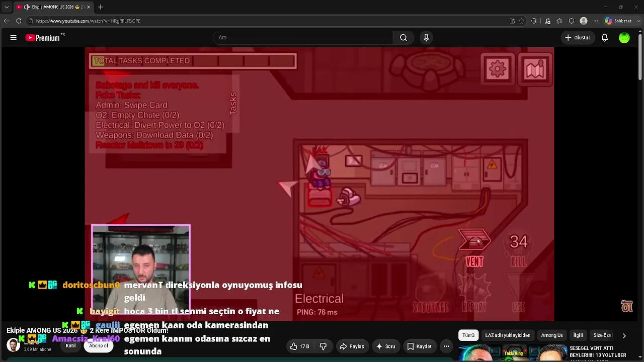This screenshot has width=644, height=362.
Task: Click the video title Ekiple AMONG US 2026
Action: pyautogui.click(x=87, y=330)
